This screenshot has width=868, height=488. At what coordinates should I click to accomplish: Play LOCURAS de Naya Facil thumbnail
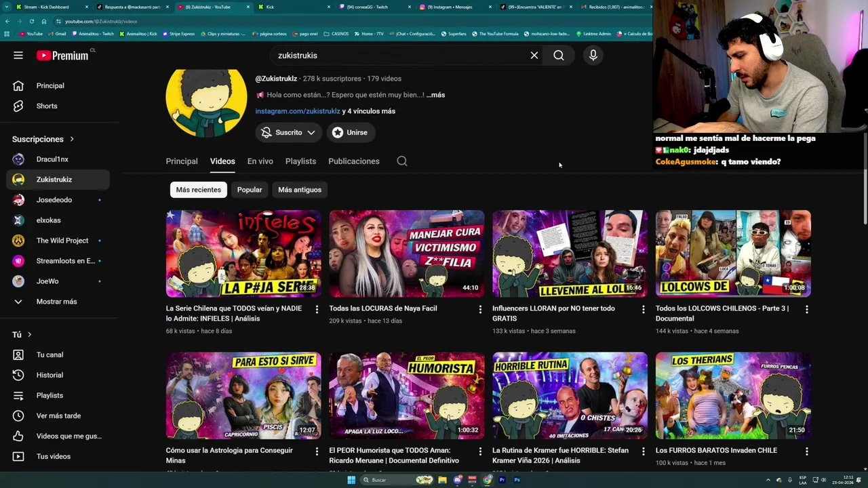coord(407,253)
